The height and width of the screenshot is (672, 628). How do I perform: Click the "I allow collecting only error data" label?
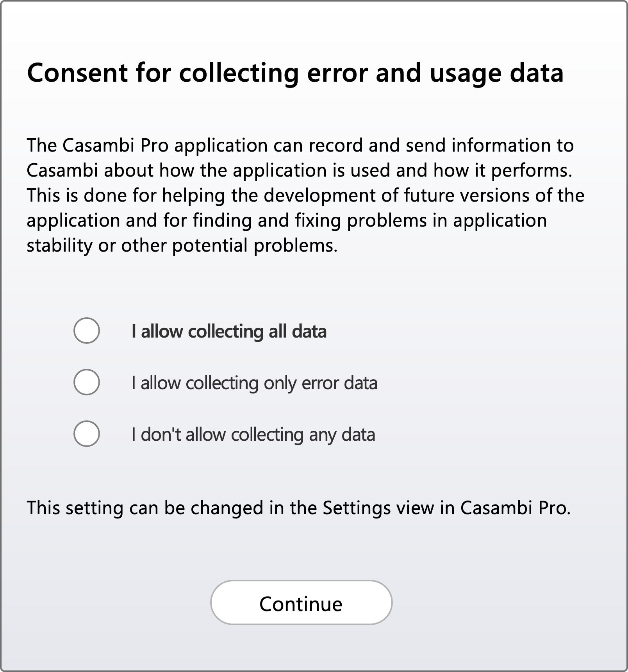[254, 383]
